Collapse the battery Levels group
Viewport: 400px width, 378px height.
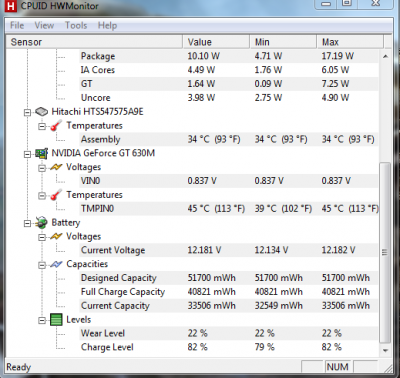42,320
